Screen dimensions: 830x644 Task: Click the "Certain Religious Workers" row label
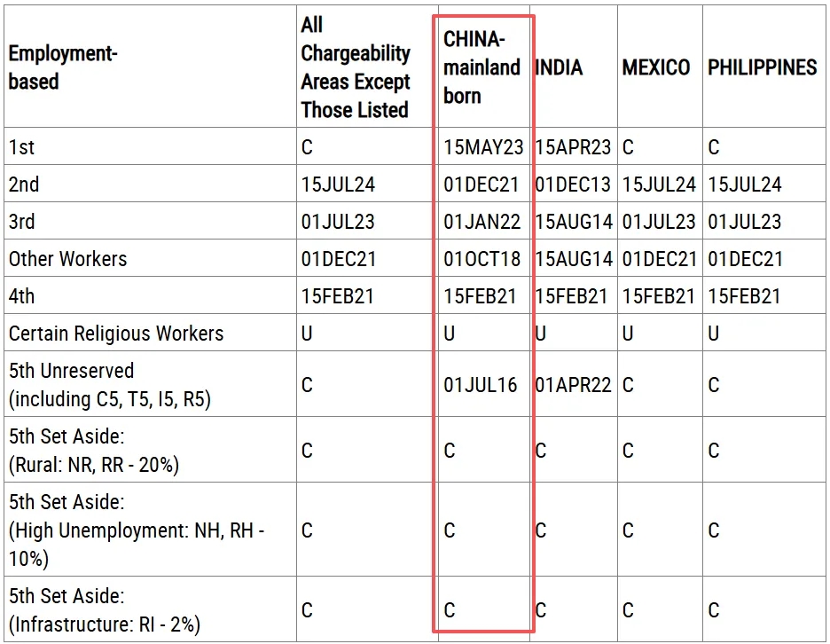pyautogui.click(x=115, y=334)
